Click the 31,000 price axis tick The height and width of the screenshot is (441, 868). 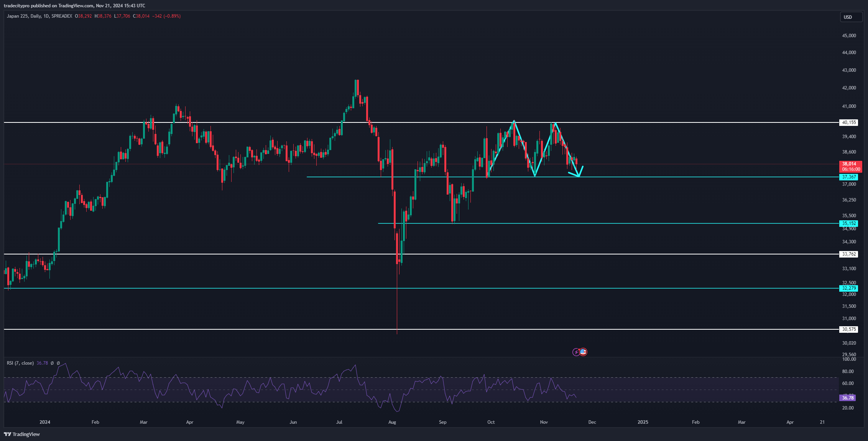849,319
